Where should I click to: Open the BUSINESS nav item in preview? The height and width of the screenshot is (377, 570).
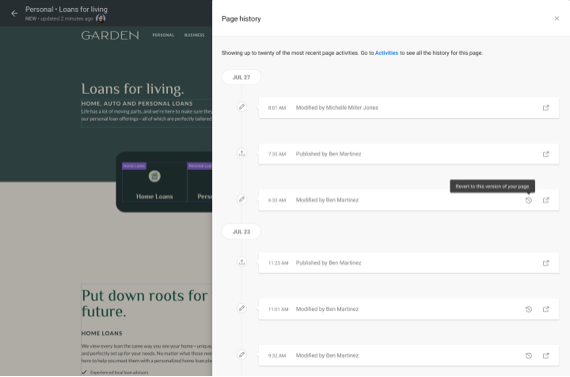(194, 35)
